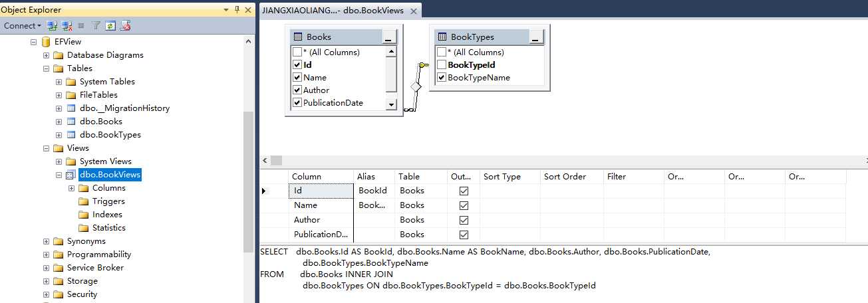Click the Sort Order column header
Screen dimensions: 868x303
pos(572,177)
